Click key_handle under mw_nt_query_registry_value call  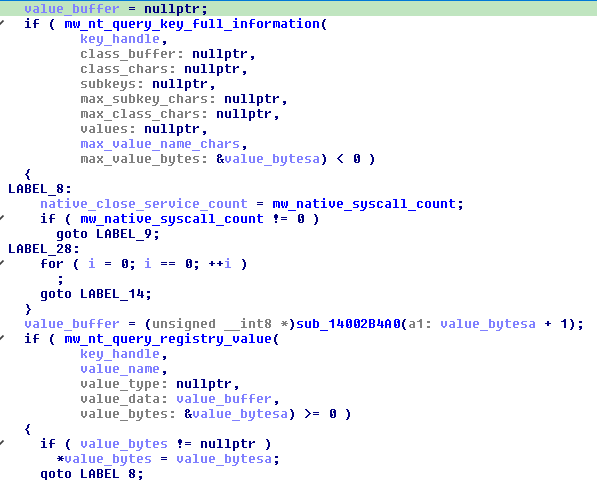pyautogui.click(x=120, y=354)
